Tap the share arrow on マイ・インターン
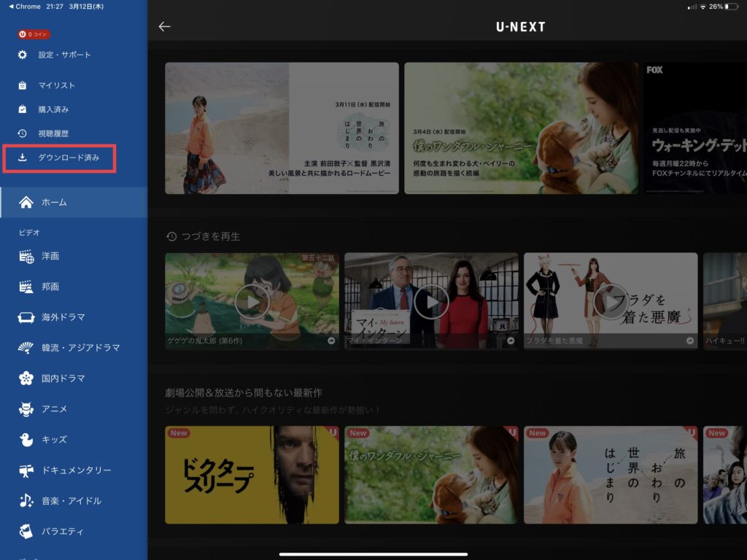 (511, 341)
